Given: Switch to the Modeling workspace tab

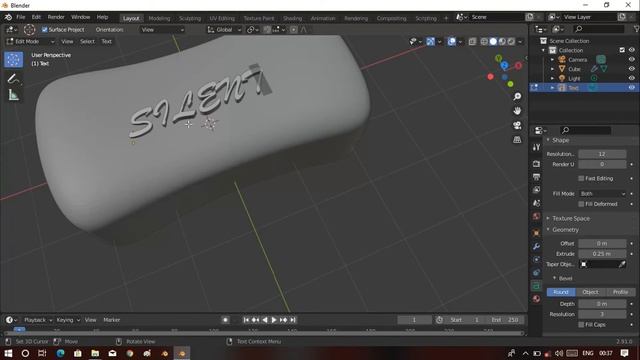Looking at the screenshot, I should click(159, 18).
